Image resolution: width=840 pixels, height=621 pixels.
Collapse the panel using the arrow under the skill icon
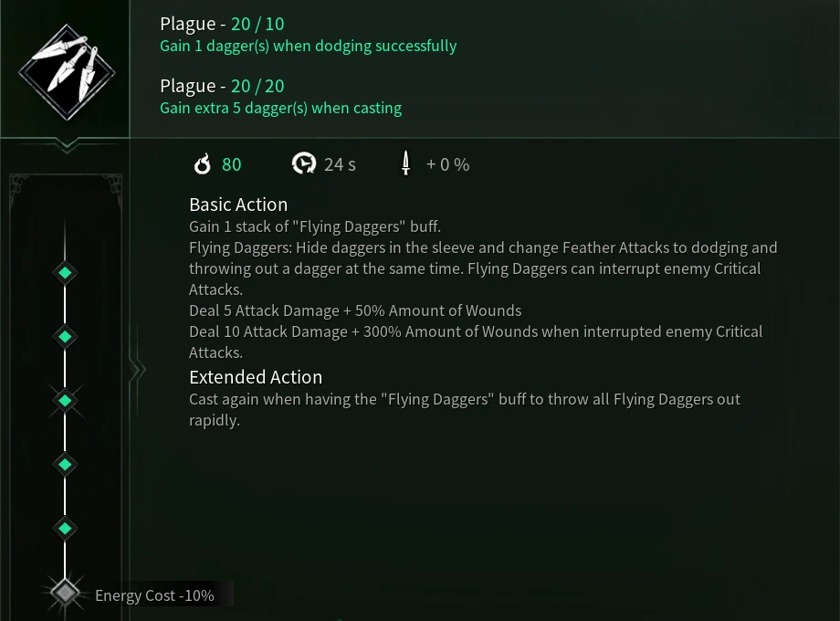click(65, 144)
